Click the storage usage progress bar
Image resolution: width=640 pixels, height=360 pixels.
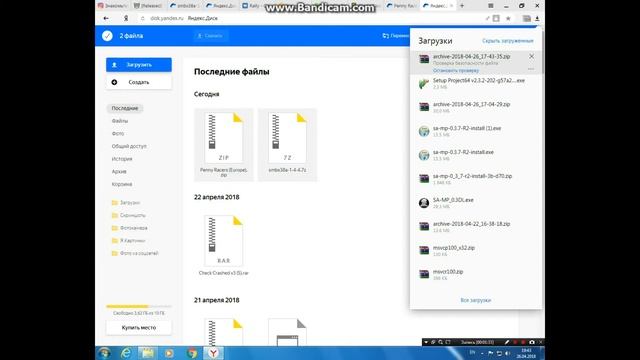[139, 306]
